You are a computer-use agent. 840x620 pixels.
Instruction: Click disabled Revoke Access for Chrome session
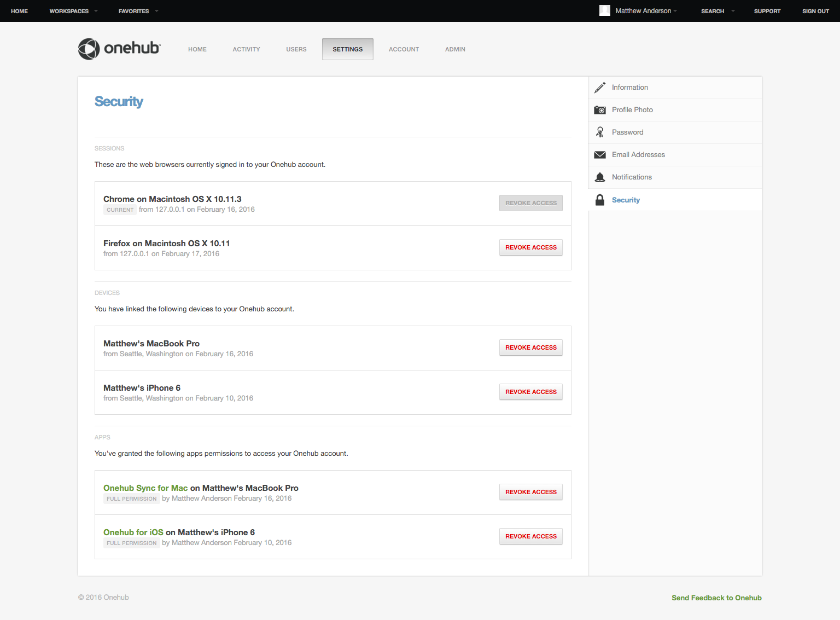531,203
